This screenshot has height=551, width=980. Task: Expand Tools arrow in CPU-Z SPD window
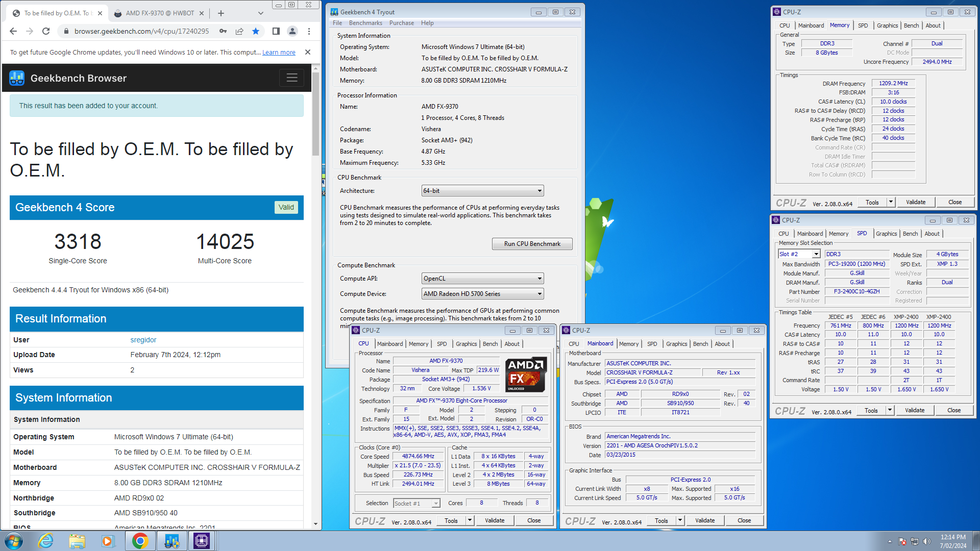click(890, 410)
